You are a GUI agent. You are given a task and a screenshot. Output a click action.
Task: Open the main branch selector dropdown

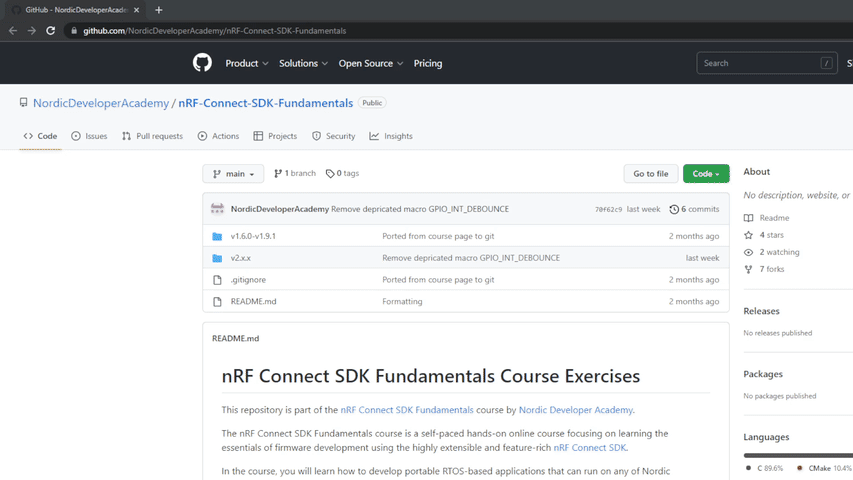[x=233, y=174]
